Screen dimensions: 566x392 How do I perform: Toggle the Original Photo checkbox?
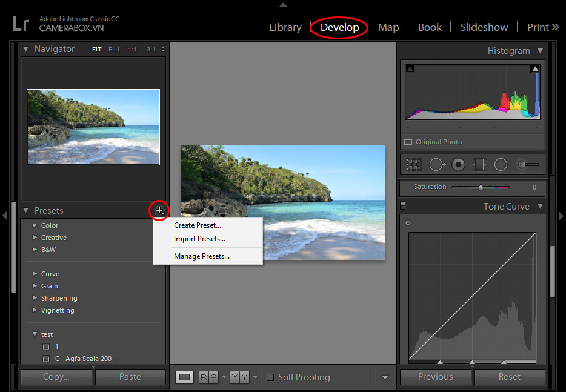[x=408, y=142]
